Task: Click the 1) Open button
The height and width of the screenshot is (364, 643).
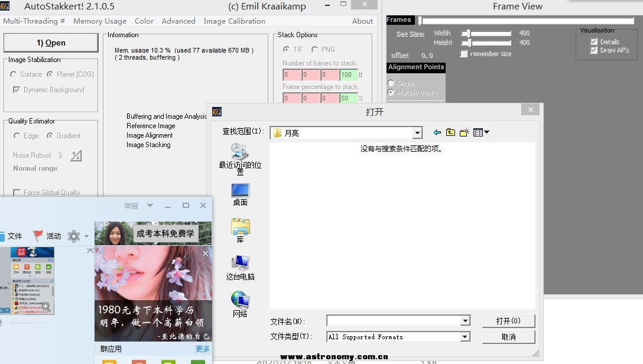Action: tap(51, 43)
